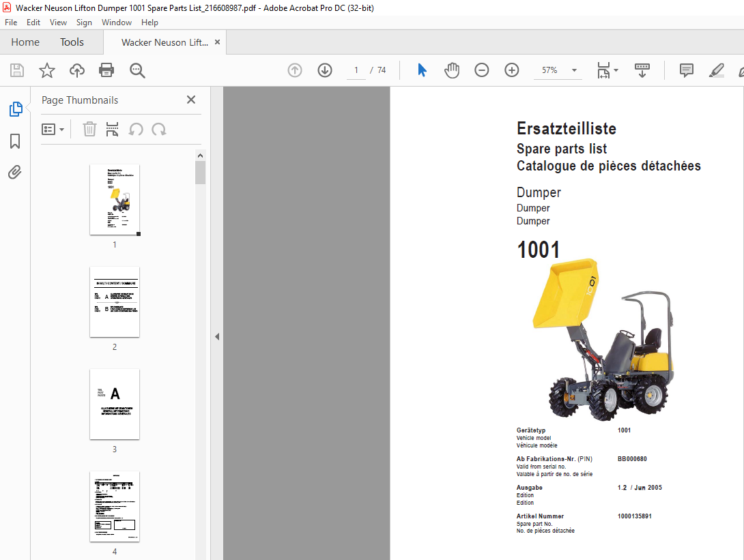The image size is (744, 560).
Task: Activate the hand pan tool
Action: click(x=452, y=70)
